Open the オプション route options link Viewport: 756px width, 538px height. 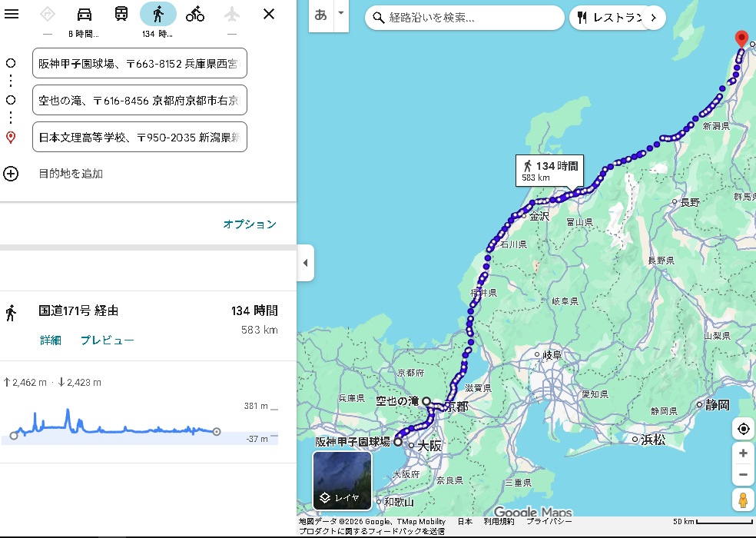[x=249, y=224]
